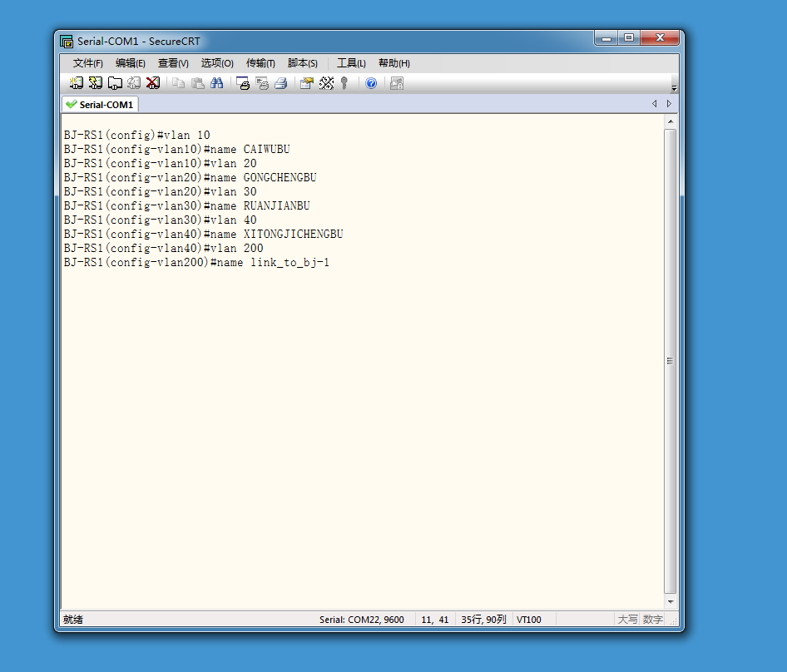Image resolution: width=787 pixels, height=672 pixels.
Task: Click the '35行, 90列' status entry
Action: coord(483,620)
